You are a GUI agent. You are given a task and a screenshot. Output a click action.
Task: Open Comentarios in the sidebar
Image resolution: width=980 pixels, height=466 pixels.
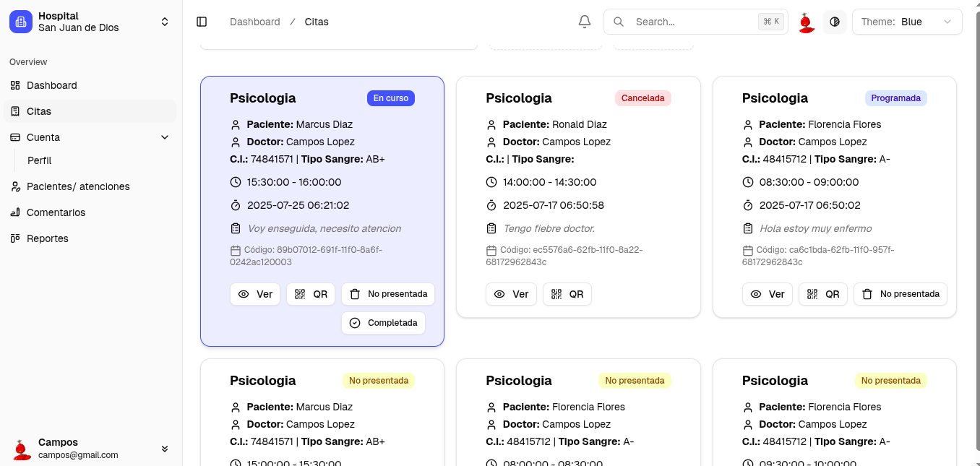90,212
